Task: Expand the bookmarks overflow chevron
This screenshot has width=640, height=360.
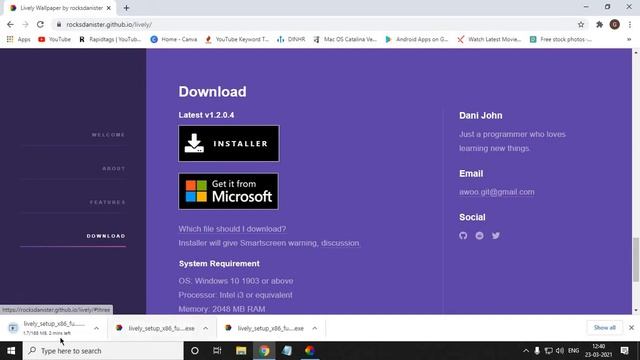Action: pos(629,39)
